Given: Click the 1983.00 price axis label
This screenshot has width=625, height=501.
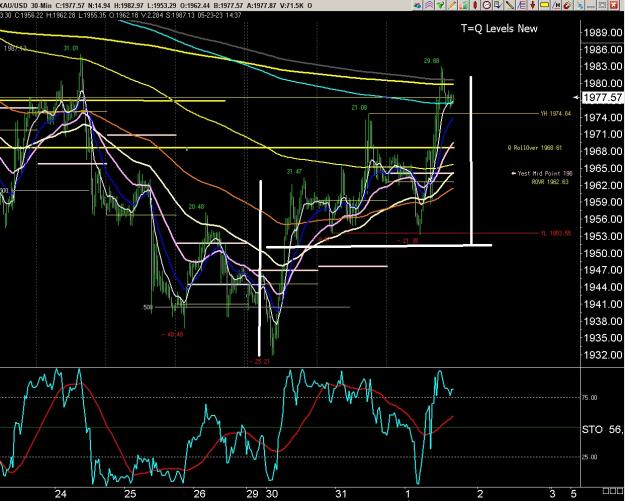Looking at the screenshot, I should 603,66.
